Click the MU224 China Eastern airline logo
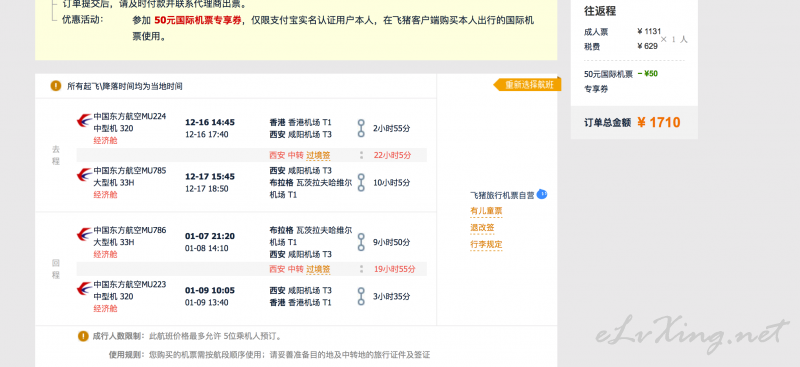 [84, 121]
